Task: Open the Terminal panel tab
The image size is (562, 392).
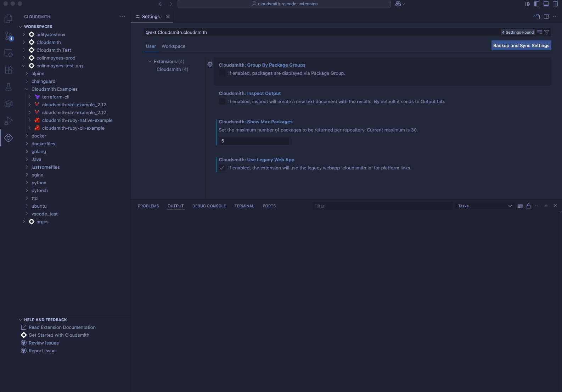Action: coord(244,206)
